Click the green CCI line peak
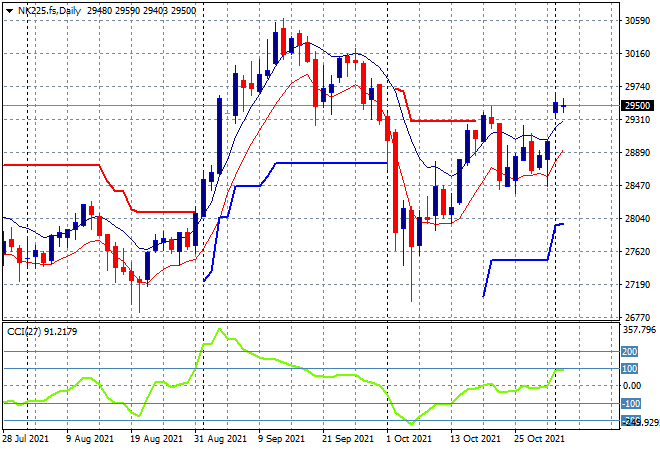This screenshot has width=660, height=450. (220, 330)
